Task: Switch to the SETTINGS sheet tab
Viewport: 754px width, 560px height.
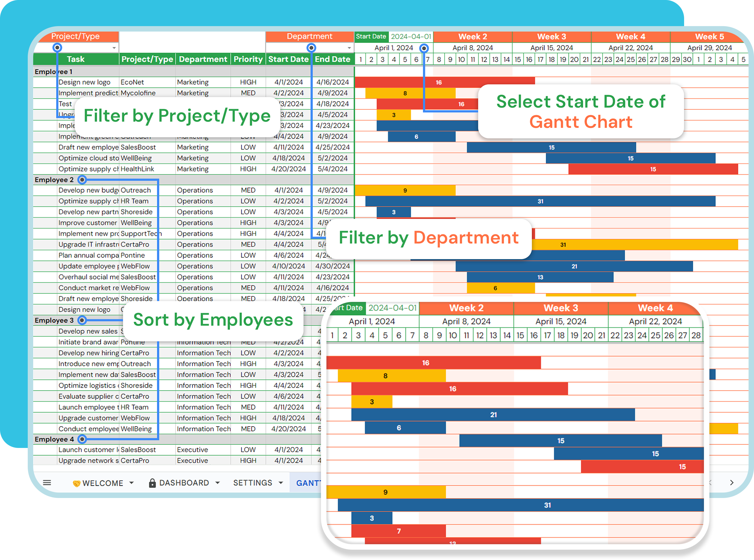Action: click(x=253, y=483)
